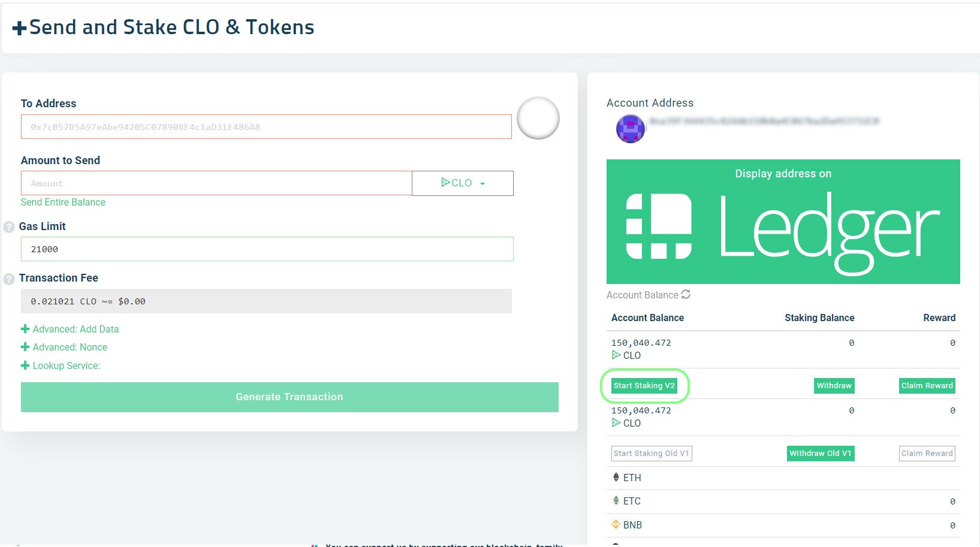The image size is (980, 547).
Task: Click the Generate Transaction button
Action: [x=290, y=397]
